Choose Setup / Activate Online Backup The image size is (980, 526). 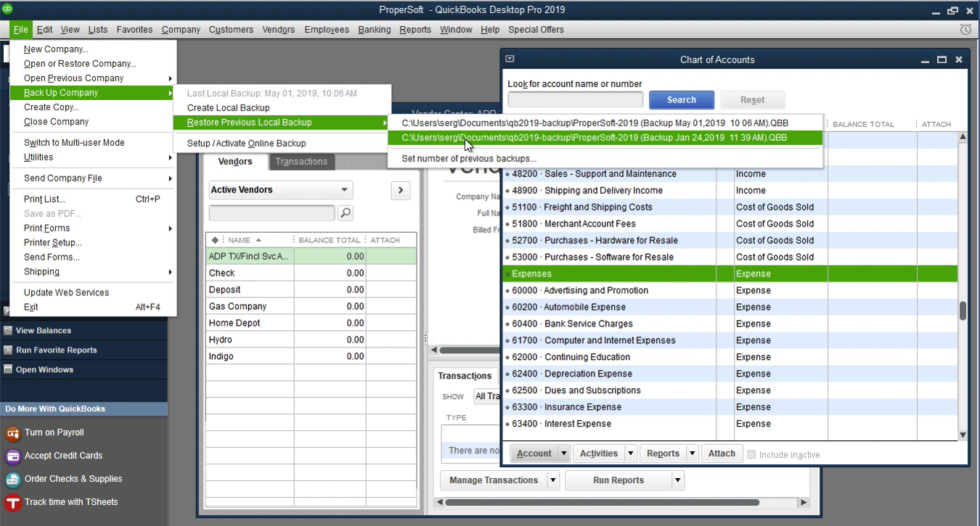tap(246, 144)
